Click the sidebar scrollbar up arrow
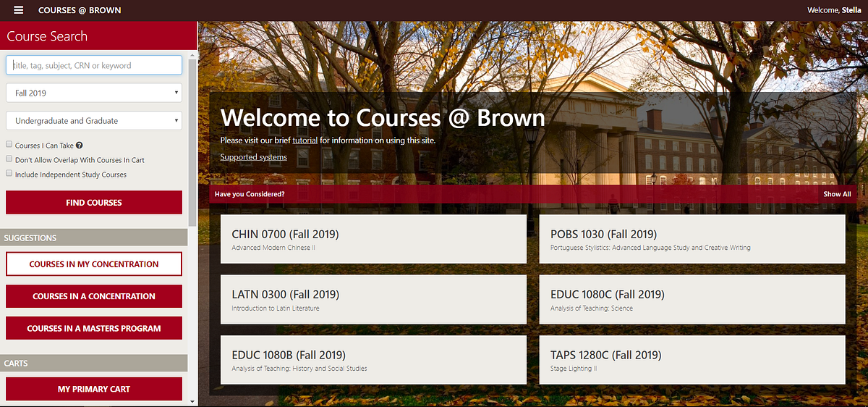Viewport: 868px width, 407px height. click(x=192, y=54)
